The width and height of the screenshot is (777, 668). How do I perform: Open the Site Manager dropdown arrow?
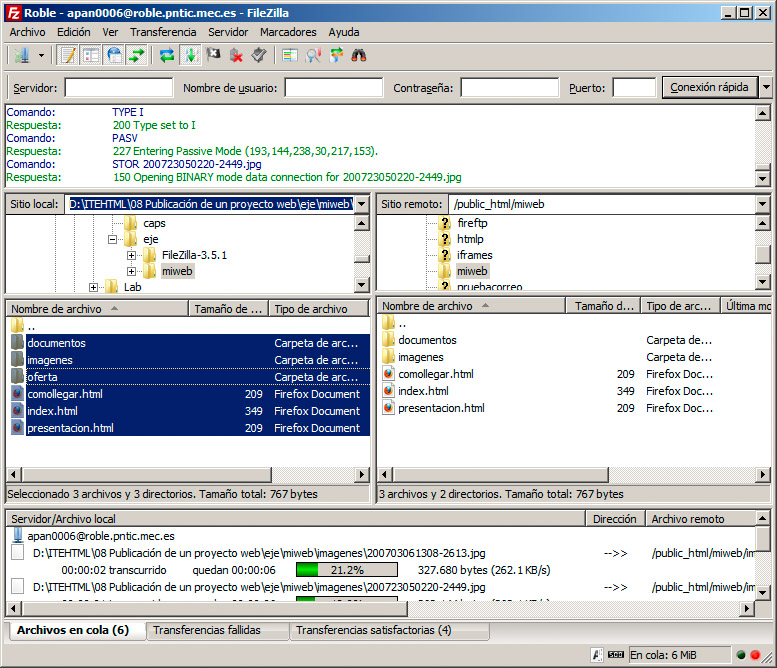42,55
